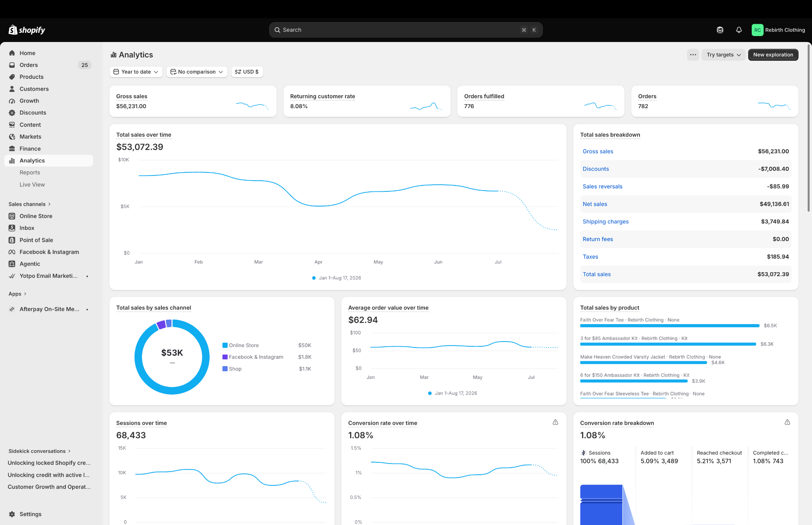Open the Net sales link

[595, 204]
